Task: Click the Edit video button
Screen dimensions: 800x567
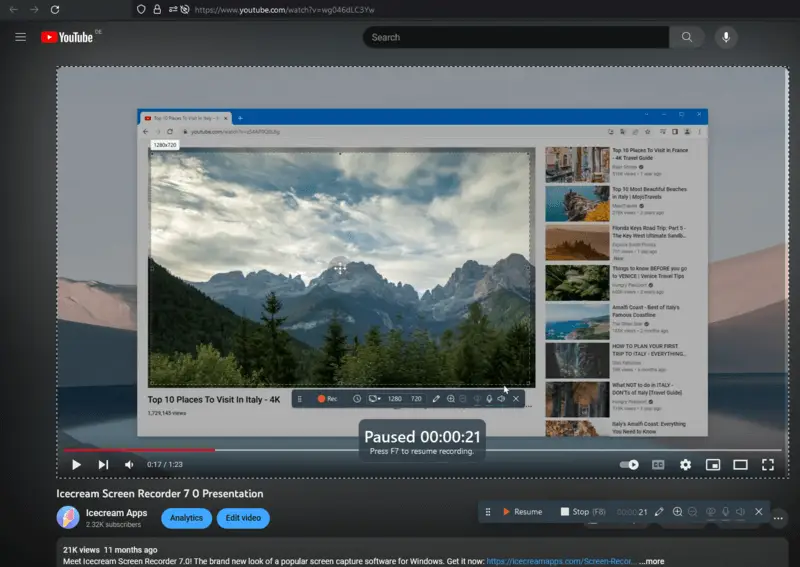Action: [243, 518]
